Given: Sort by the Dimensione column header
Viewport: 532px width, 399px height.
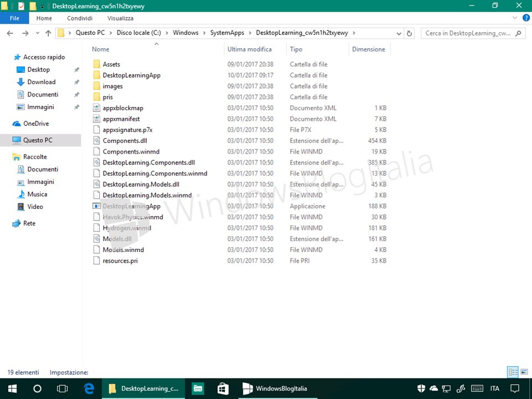Looking at the screenshot, I should tap(370, 49).
